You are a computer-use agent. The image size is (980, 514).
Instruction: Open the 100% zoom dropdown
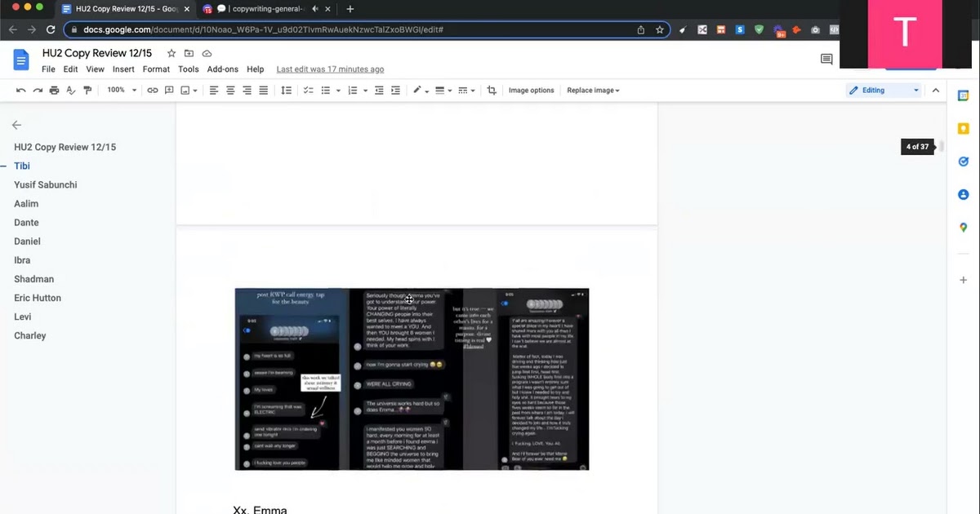point(122,91)
